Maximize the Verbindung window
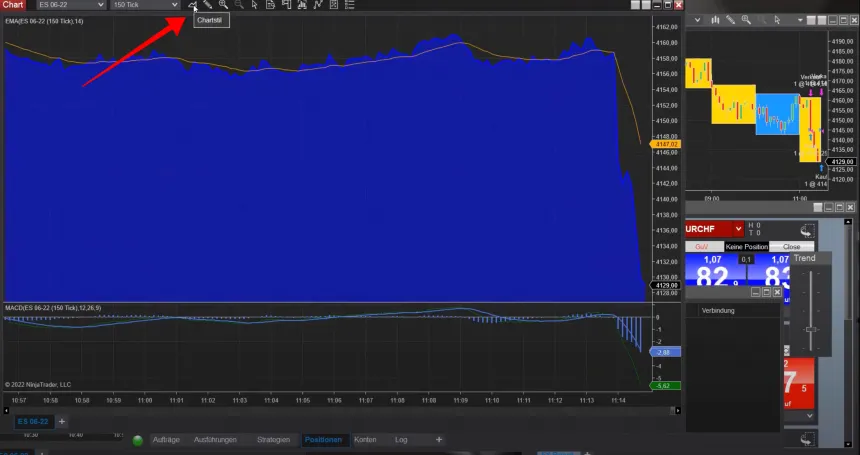Image resolution: width=860 pixels, height=455 pixels. [x=767, y=293]
